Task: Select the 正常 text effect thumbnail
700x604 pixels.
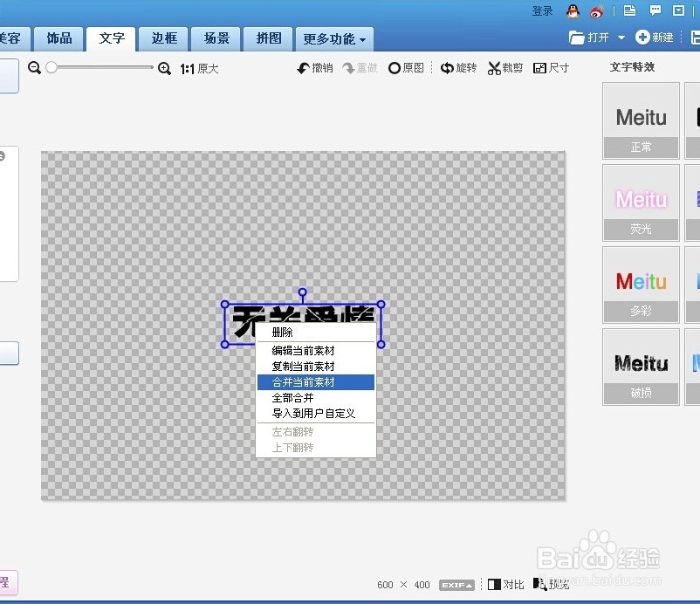Action: 641,120
